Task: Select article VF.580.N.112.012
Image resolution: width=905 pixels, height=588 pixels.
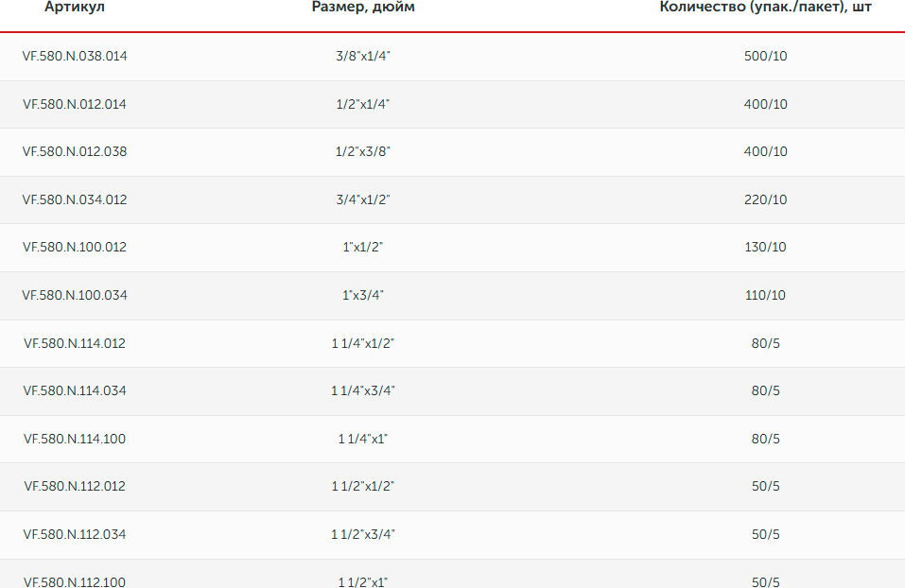Action: coord(75,487)
